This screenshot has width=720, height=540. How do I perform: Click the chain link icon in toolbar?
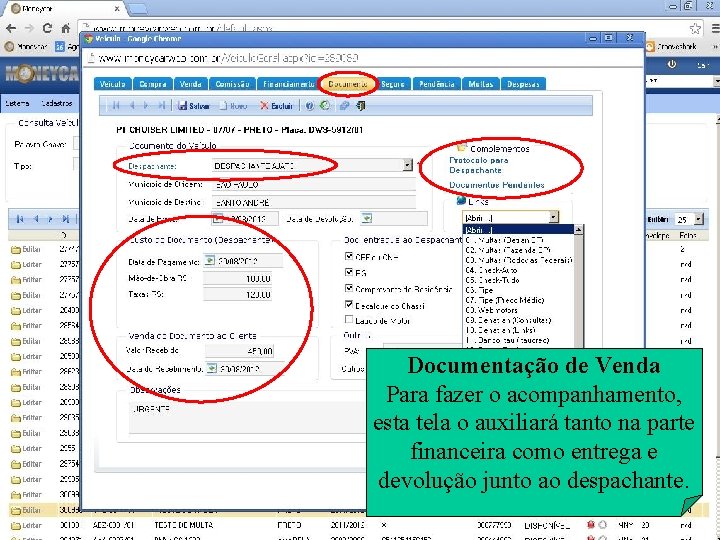pos(344,106)
